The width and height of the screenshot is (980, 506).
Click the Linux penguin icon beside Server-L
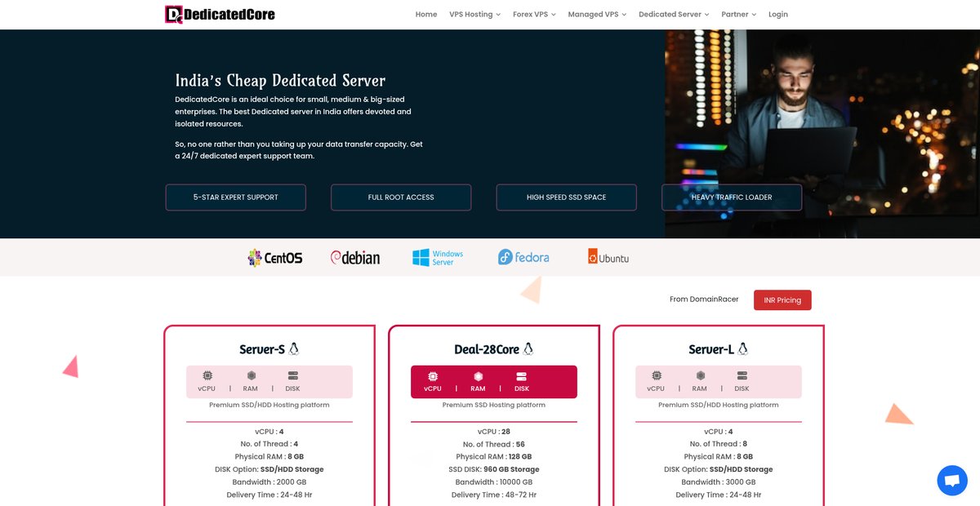click(742, 349)
